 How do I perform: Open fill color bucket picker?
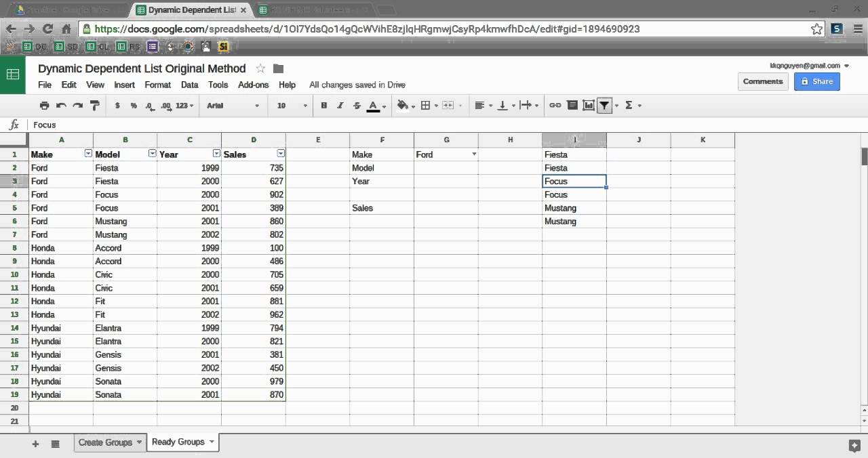[406, 105]
